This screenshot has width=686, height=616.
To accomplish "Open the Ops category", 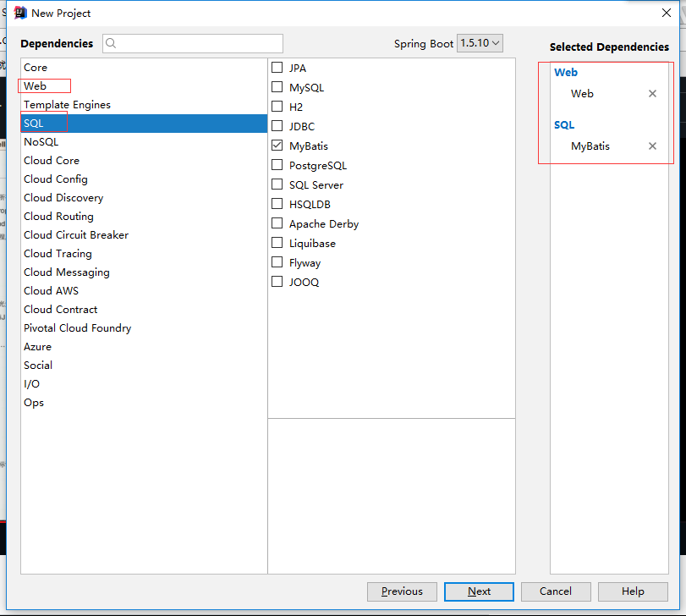I will click(144, 403).
